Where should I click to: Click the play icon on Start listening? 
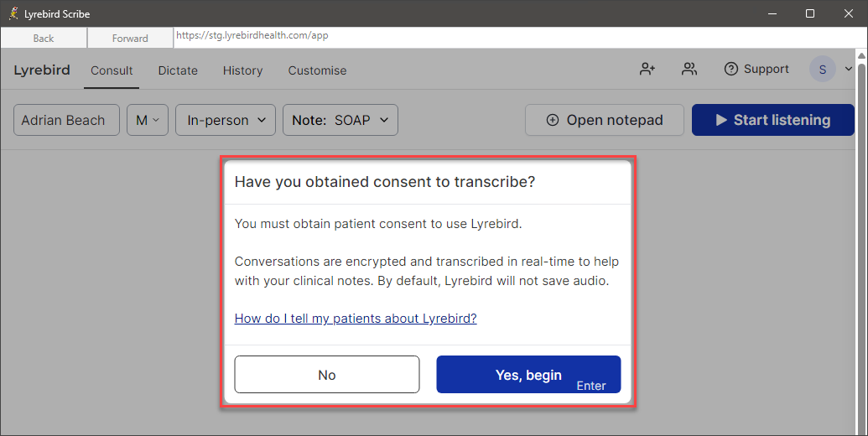[x=720, y=120]
